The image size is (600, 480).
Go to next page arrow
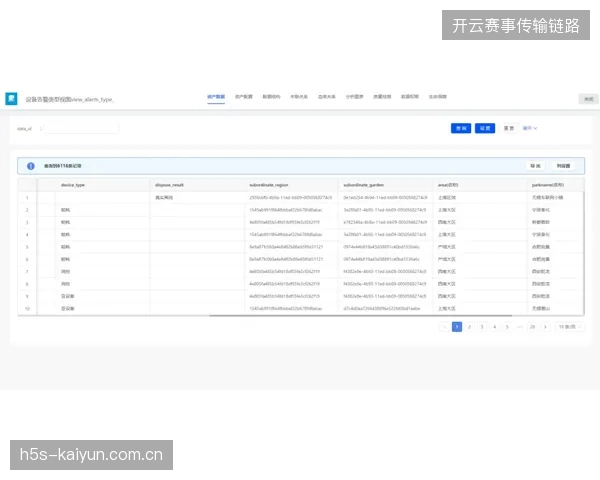point(545,327)
